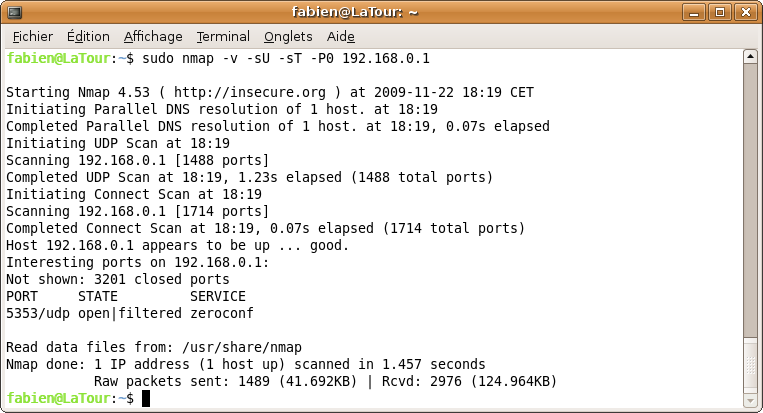
Task: Open the Fichier menu
Action: 32,36
